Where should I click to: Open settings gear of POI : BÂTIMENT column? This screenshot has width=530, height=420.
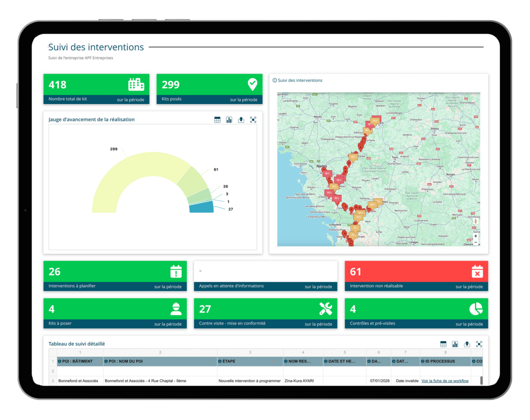tap(60, 361)
